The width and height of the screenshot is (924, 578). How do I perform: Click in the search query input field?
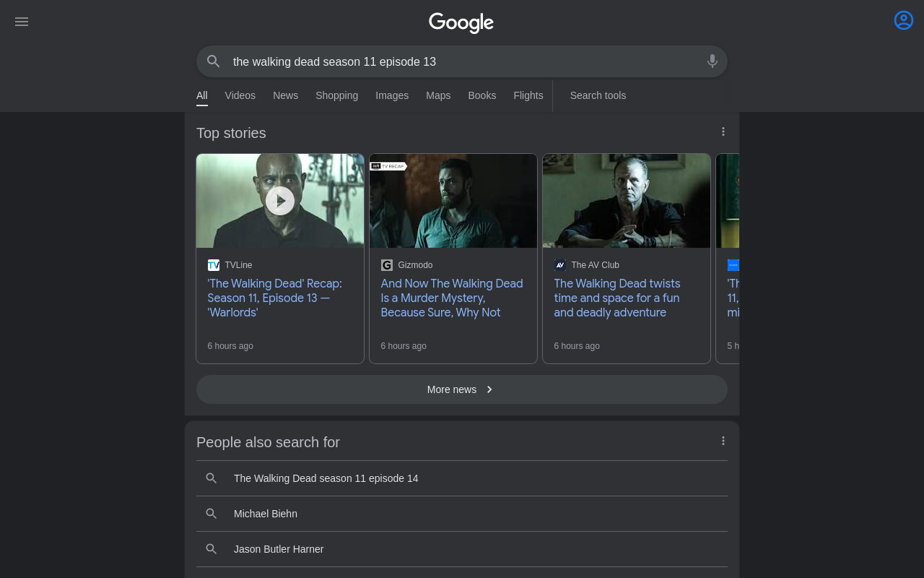(462, 61)
